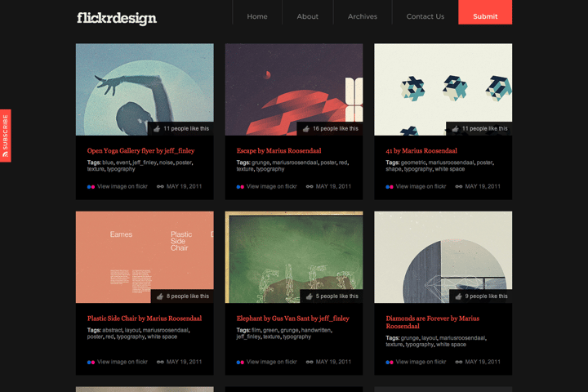Image resolution: width=588 pixels, height=392 pixels.
Task: Click flickr dots icon under Elephant post
Action: (240, 363)
